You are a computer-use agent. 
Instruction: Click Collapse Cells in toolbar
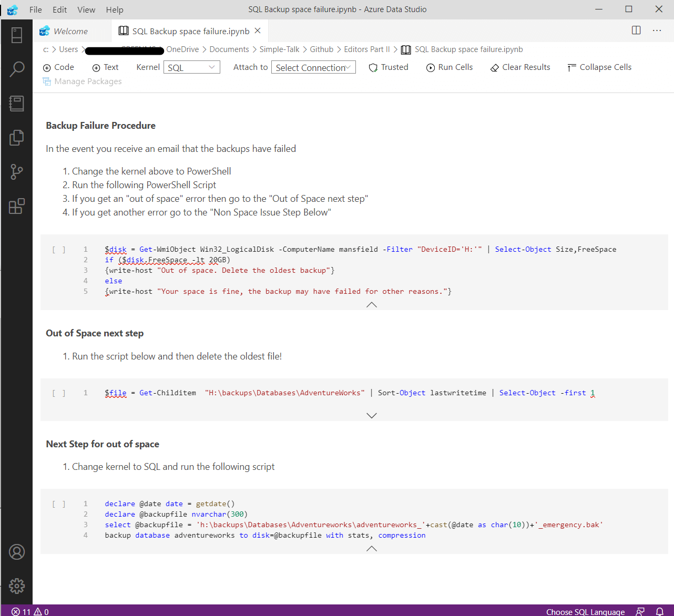pyautogui.click(x=600, y=67)
